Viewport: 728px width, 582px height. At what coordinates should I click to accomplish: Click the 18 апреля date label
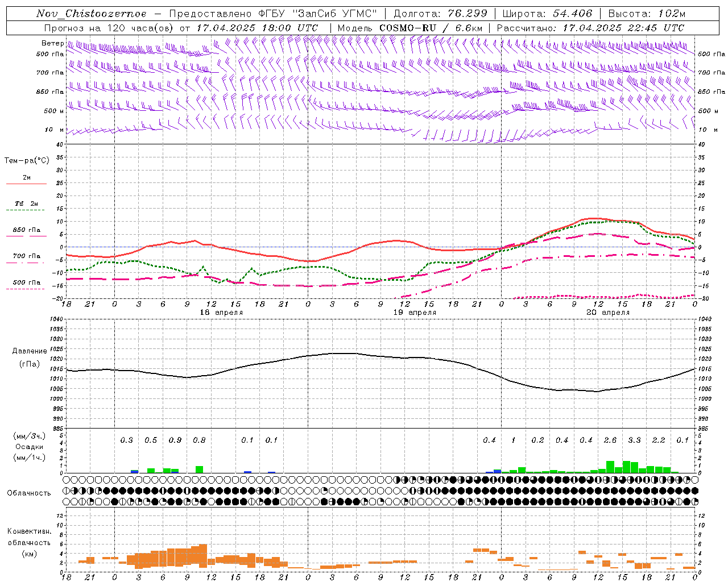[221, 313]
